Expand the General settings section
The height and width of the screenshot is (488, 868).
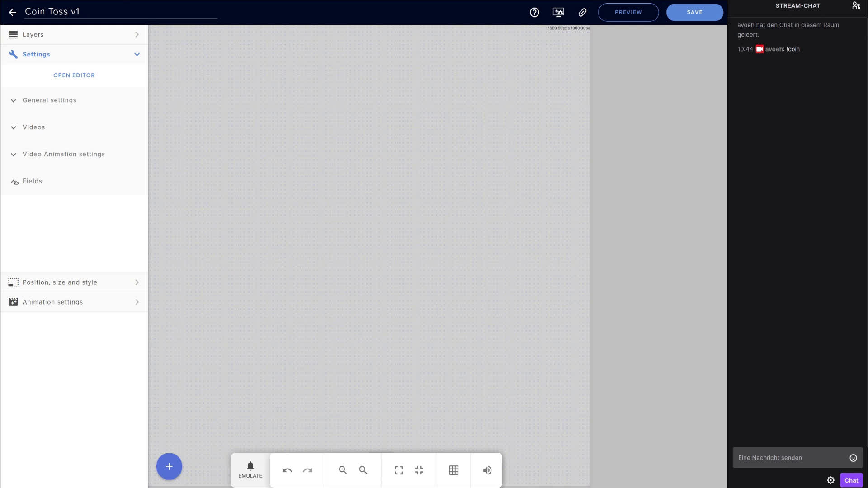pyautogui.click(x=49, y=100)
